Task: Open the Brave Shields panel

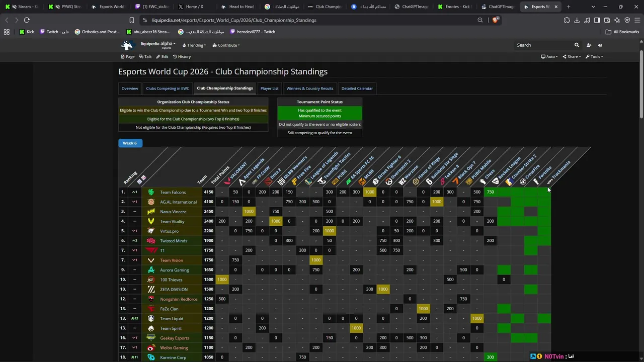Action: click(496, 20)
